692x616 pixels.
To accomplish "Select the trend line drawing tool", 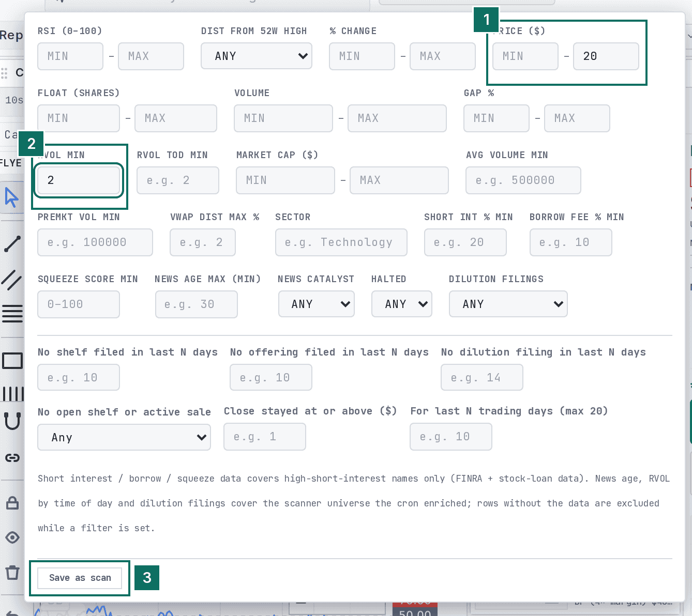I will point(12,244).
